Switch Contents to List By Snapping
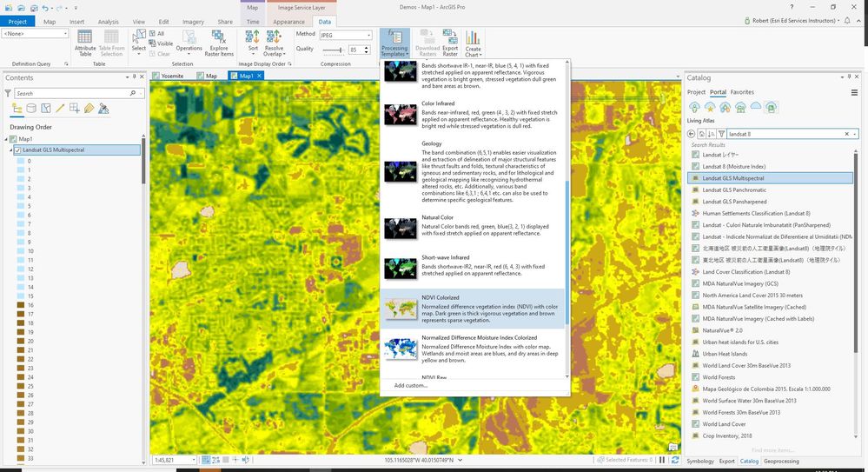868x472 pixels. click(74, 109)
